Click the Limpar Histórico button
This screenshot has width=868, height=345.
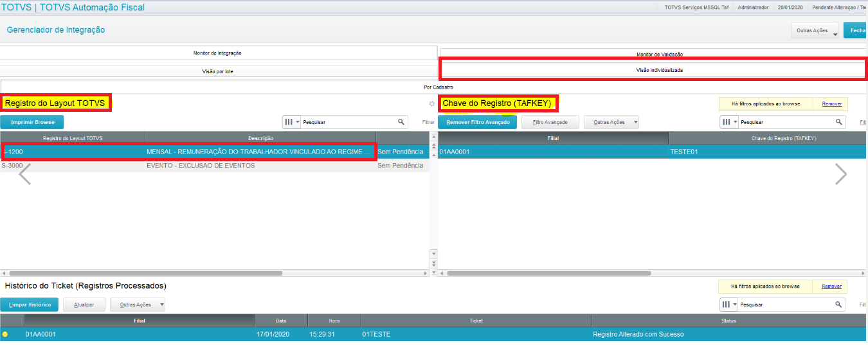30,305
